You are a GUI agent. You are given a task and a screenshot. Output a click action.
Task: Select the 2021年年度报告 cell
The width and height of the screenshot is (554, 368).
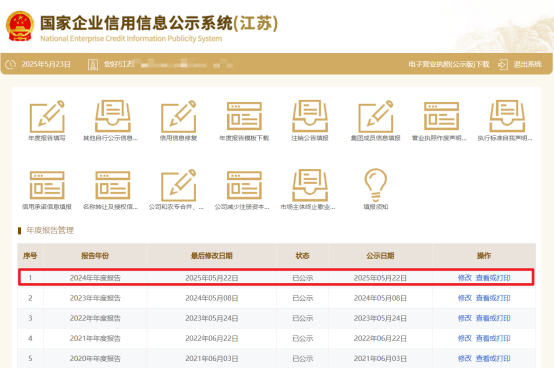coord(95,338)
